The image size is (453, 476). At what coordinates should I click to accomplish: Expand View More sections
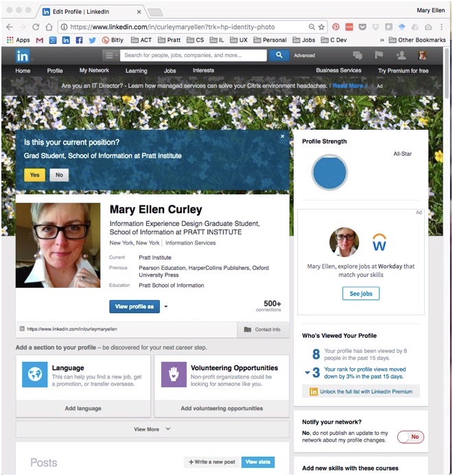[152, 429]
